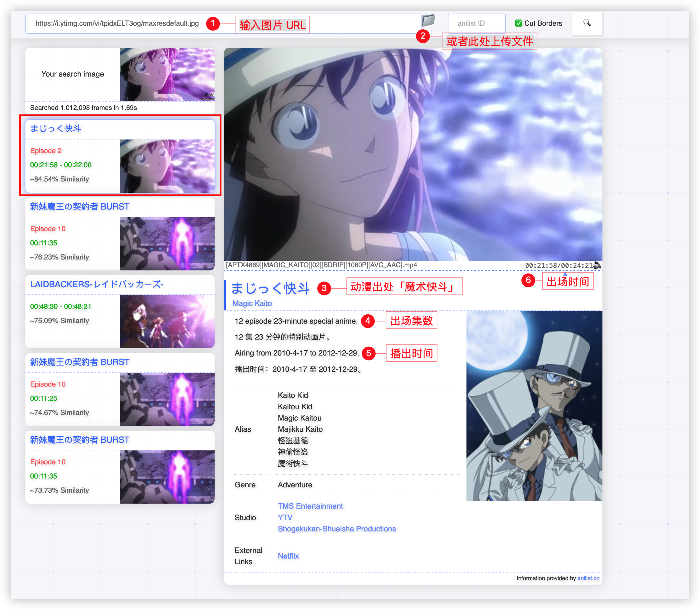Select the まじっく快斗 Episode 2 result
This screenshot has height=610, width=700.
coord(120,156)
